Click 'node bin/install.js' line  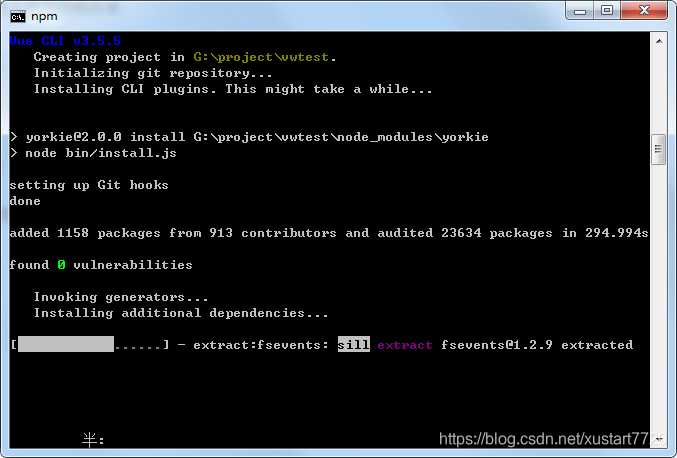click(93, 153)
